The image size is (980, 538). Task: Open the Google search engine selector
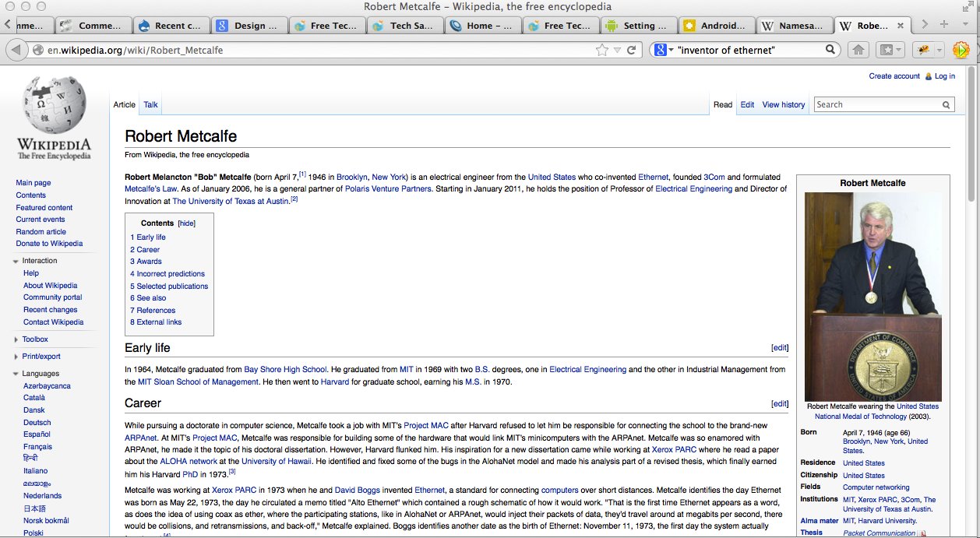663,50
